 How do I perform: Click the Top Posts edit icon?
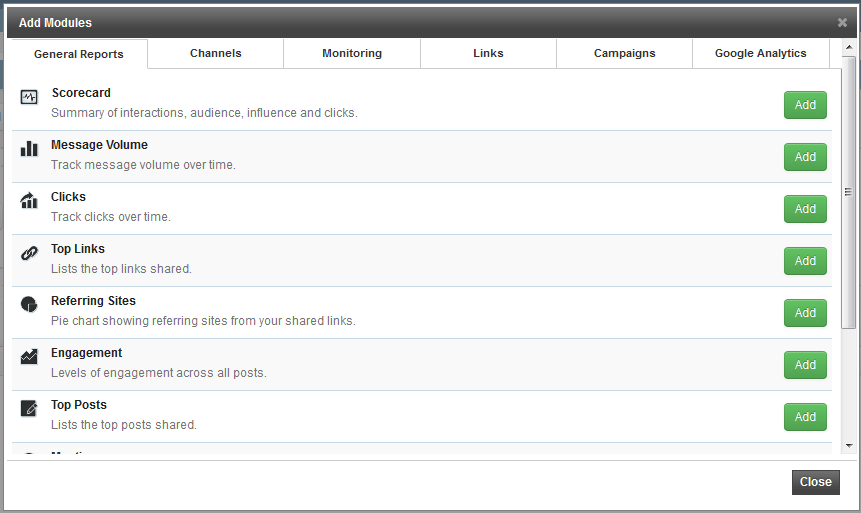pos(29,408)
